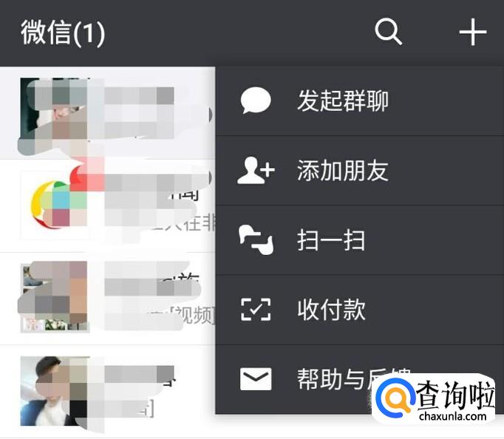504x439 pixels.
Task: Open the search magnifier icon
Action: pos(388,32)
